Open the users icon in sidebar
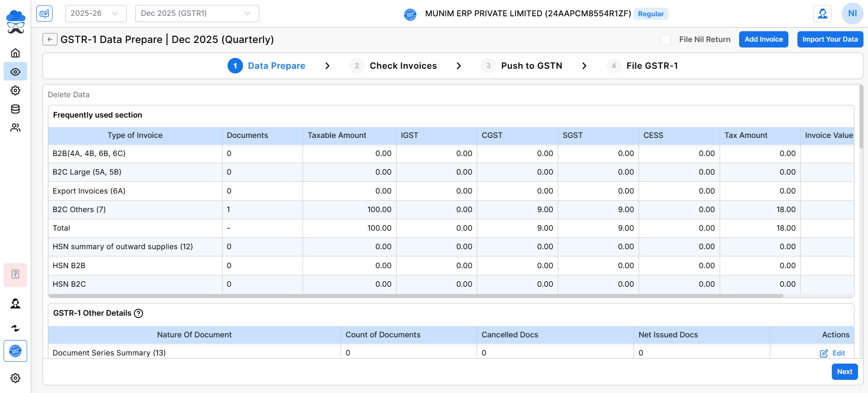The width and height of the screenshot is (868, 393). tap(15, 128)
